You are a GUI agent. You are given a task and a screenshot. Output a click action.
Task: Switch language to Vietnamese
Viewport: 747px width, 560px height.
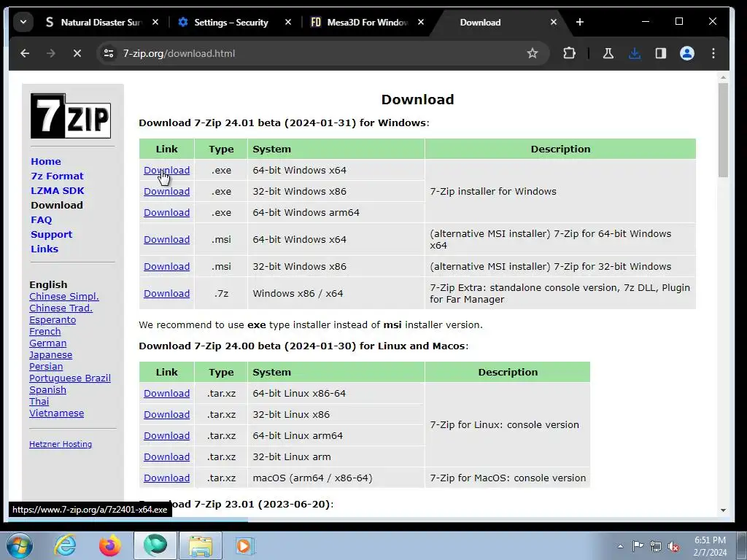pyautogui.click(x=56, y=413)
